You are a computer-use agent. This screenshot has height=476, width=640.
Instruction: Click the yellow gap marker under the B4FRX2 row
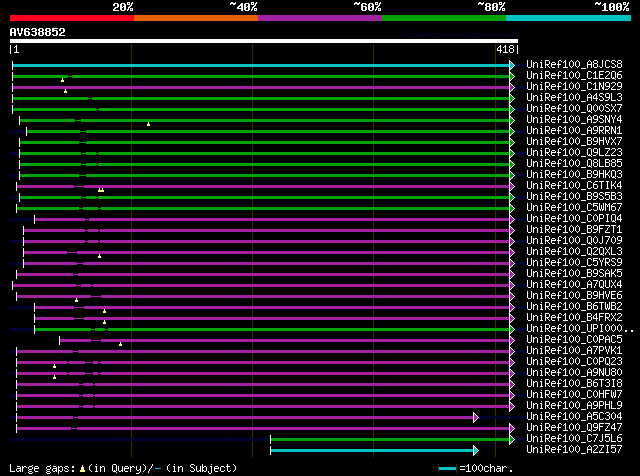104,323
